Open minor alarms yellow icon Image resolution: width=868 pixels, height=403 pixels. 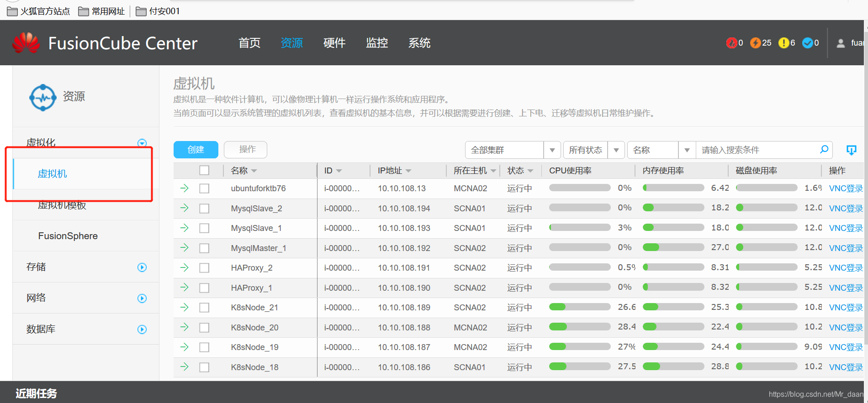(x=783, y=43)
